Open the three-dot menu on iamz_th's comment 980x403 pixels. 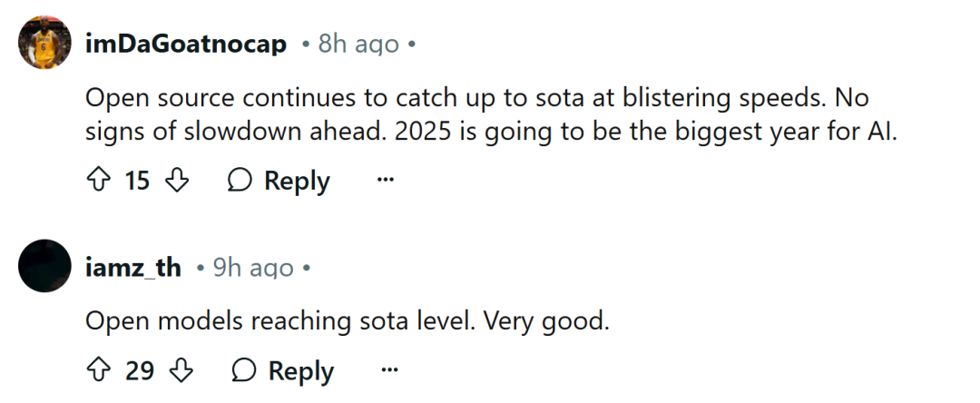tap(389, 371)
